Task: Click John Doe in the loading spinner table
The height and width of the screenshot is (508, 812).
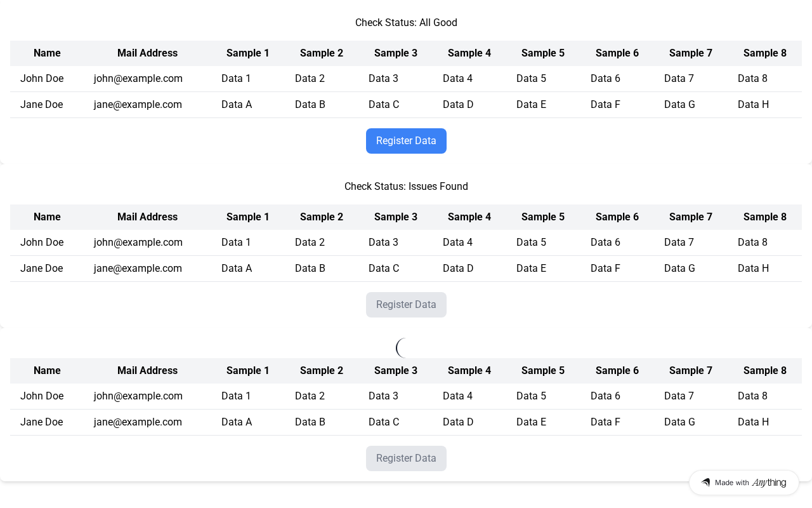Action: 42,396
